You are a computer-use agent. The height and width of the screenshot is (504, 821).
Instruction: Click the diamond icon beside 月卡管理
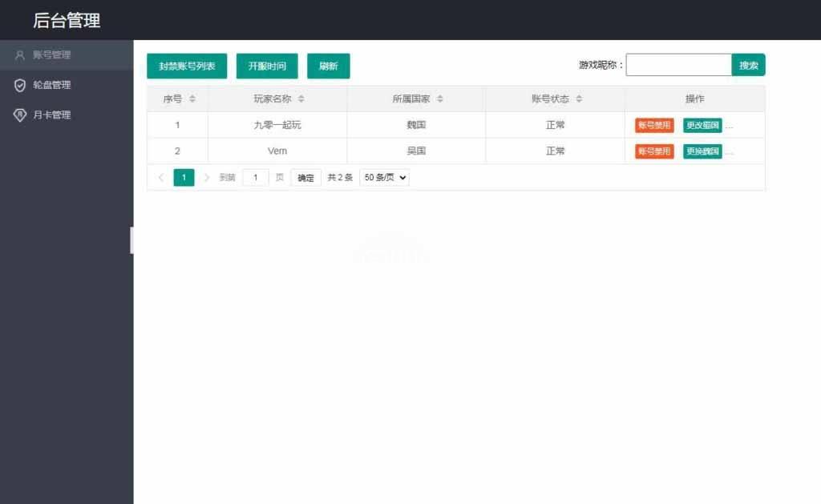tap(20, 115)
